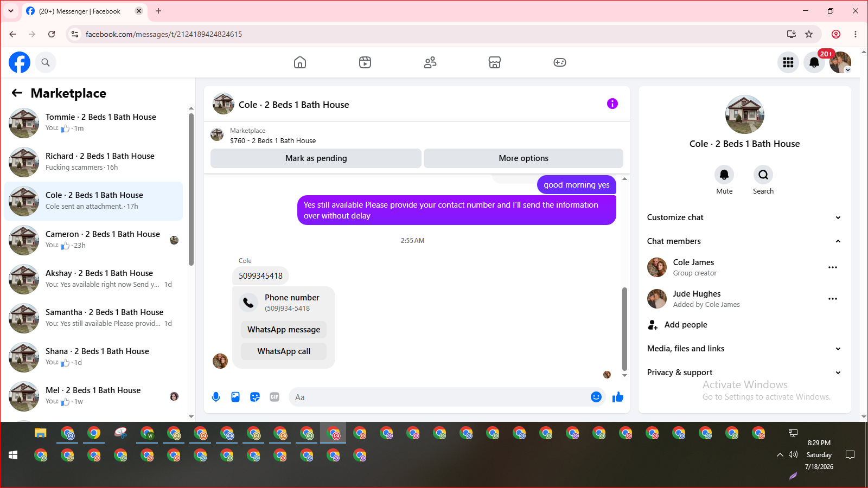Open the Friends icon in top navigation
Screen dimensions: 868x488
[x=430, y=62]
